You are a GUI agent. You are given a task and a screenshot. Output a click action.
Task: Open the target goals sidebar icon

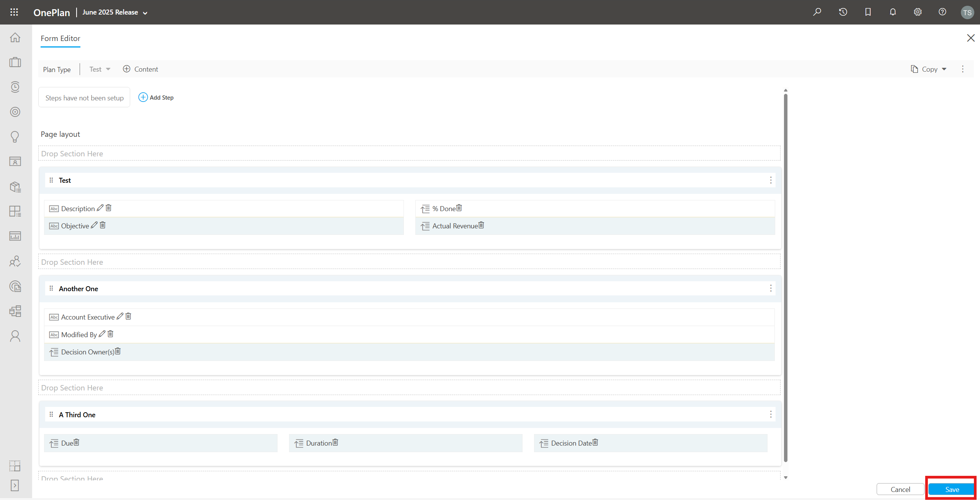click(15, 112)
